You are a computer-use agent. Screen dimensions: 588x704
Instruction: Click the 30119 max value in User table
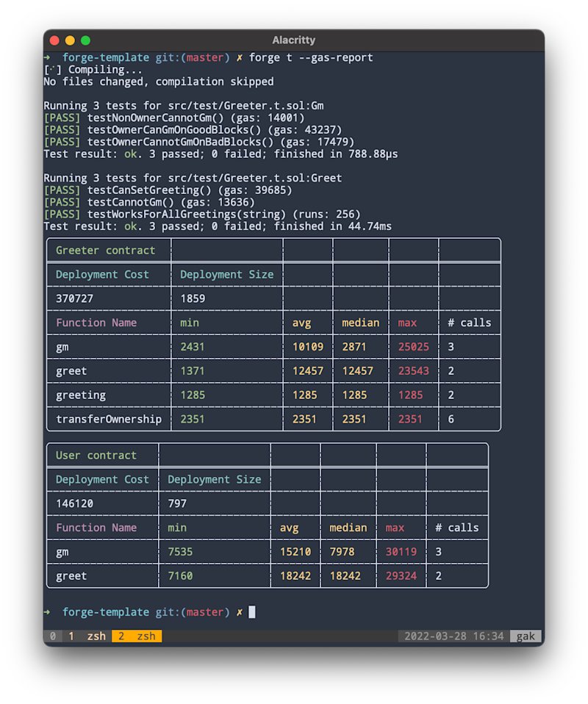(x=401, y=552)
